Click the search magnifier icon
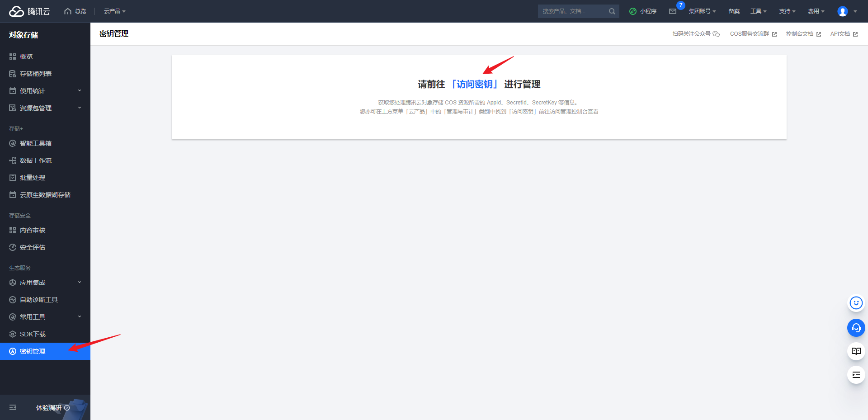The height and width of the screenshot is (420, 868). pyautogui.click(x=612, y=11)
